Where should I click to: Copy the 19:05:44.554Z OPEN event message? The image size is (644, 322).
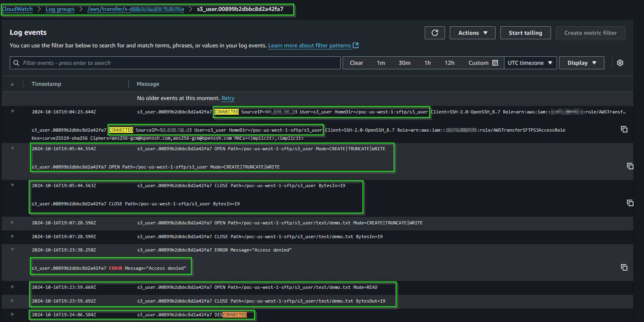630,166
